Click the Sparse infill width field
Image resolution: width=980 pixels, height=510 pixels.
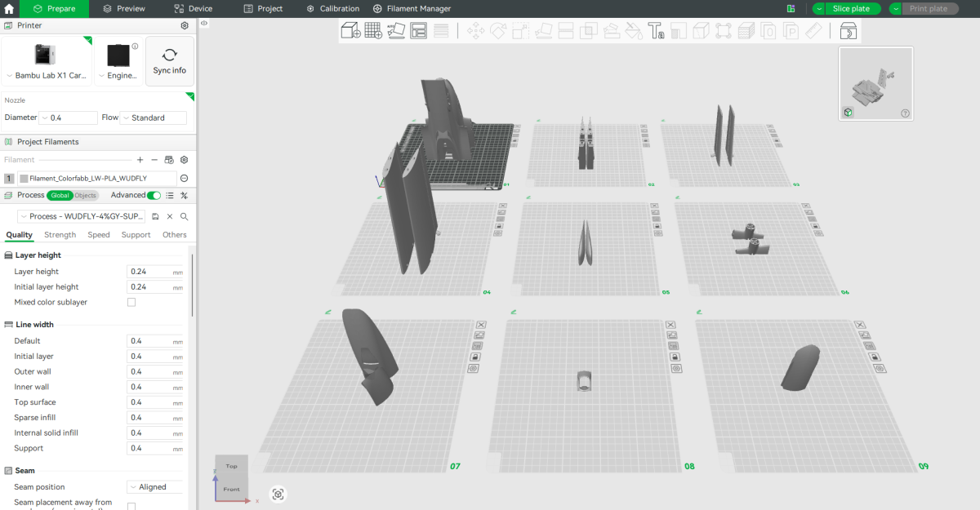155,418
